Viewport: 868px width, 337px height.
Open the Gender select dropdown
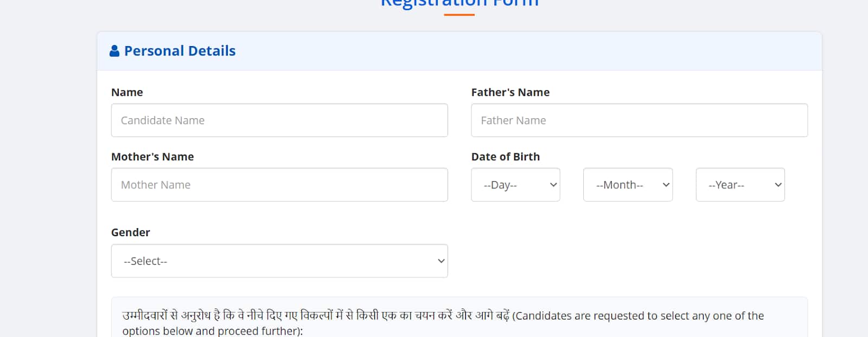tap(279, 261)
